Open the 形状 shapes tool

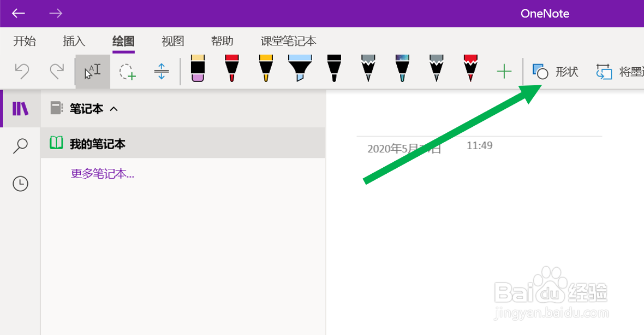tap(555, 72)
